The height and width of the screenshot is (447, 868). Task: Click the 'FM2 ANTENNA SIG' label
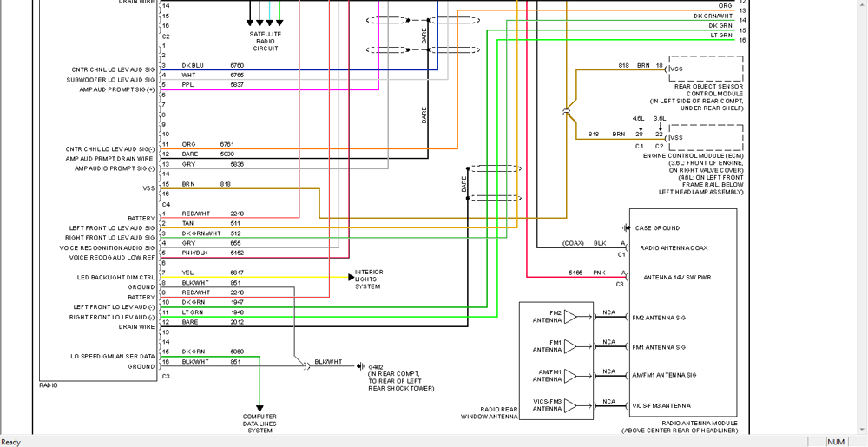(x=659, y=318)
